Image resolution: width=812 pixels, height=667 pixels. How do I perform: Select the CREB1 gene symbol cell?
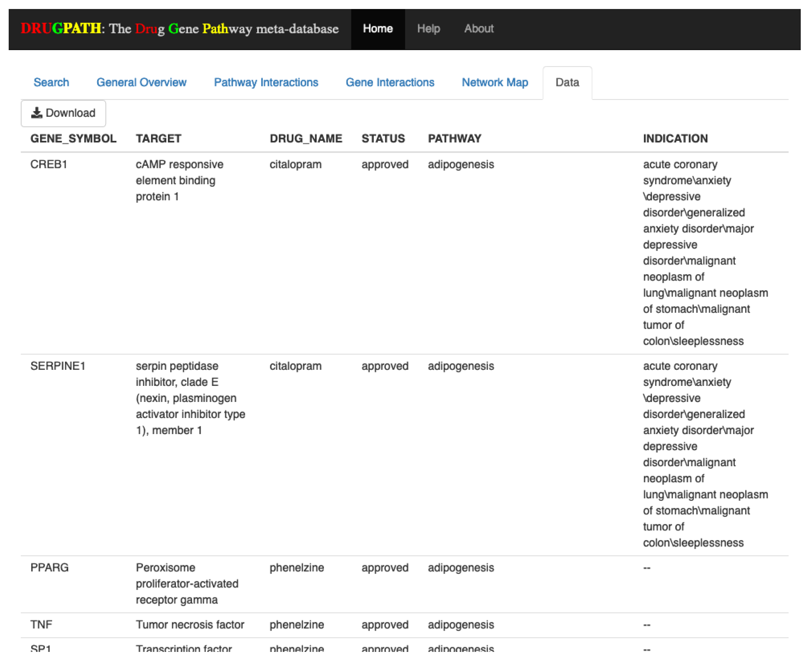tap(49, 165)
